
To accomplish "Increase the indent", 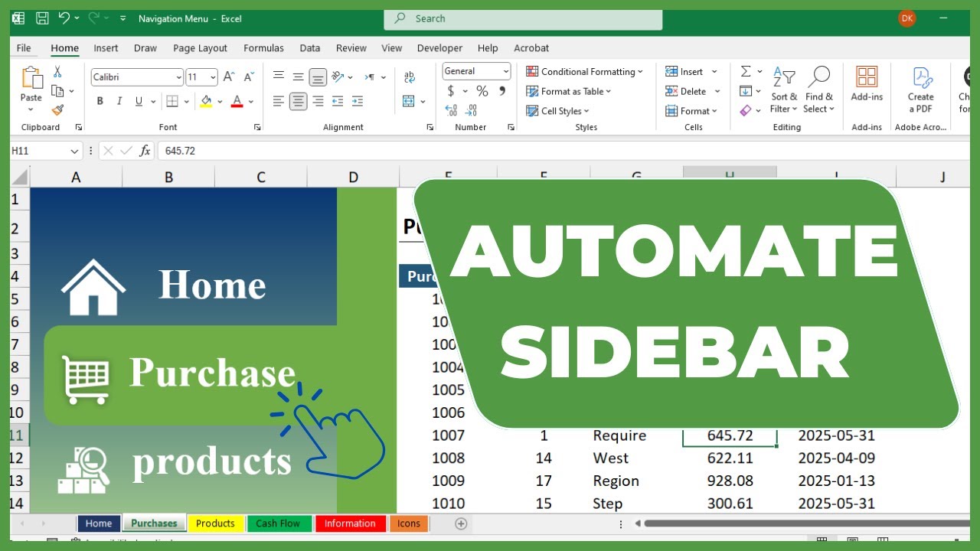I will (x=358, y=101).
